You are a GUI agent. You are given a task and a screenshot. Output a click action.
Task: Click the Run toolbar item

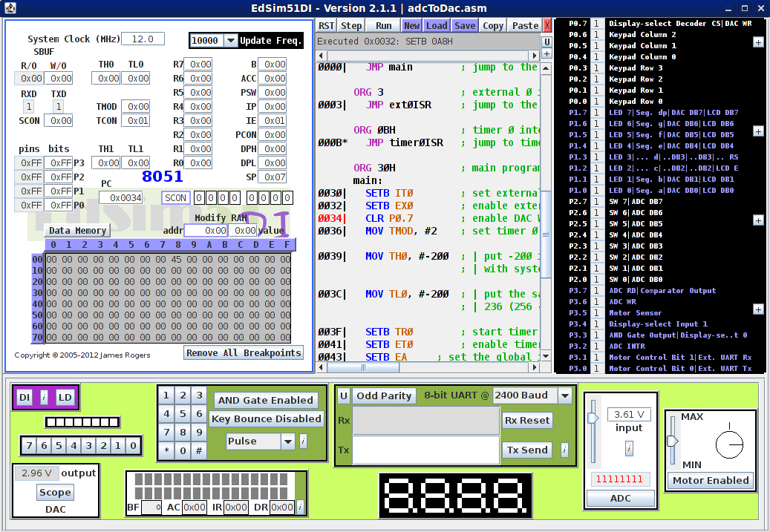click(x=383, y=24)
